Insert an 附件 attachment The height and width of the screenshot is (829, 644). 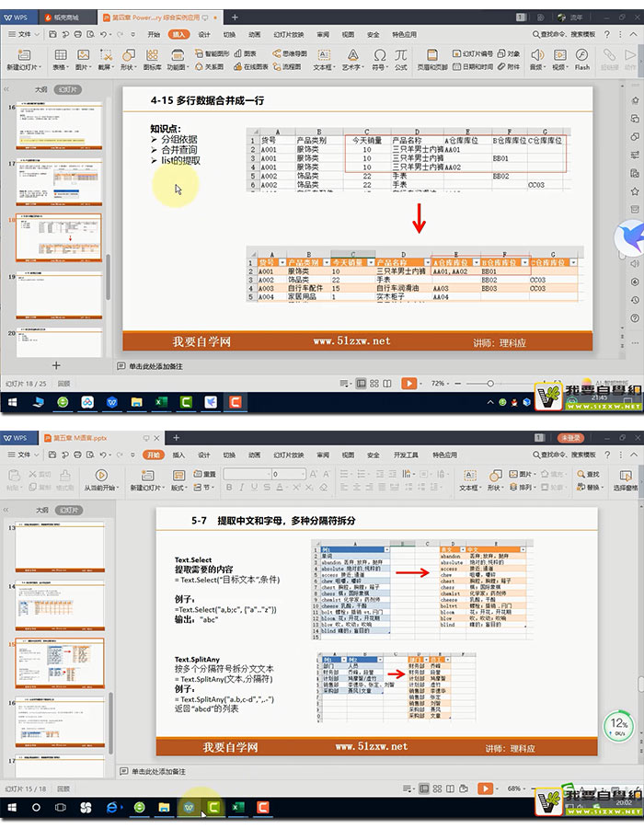(509, 67)
